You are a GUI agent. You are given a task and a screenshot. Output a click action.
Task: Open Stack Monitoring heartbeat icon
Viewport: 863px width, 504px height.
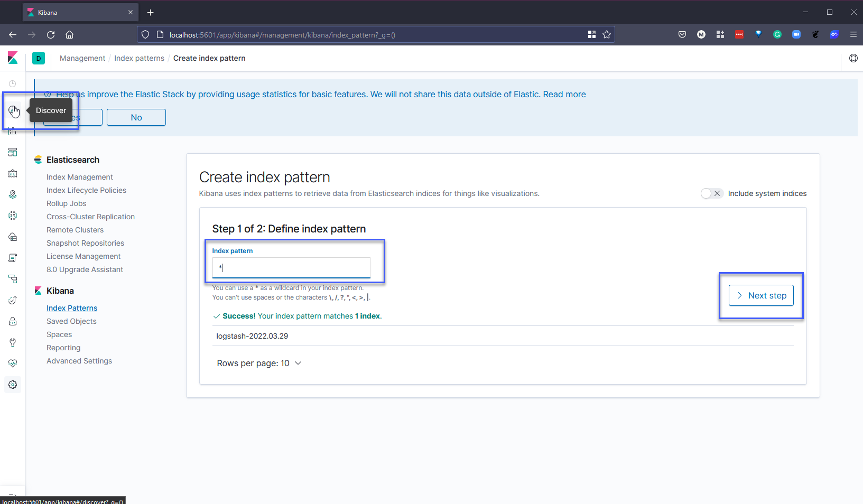pyautogui.click(x=13, y=363)
